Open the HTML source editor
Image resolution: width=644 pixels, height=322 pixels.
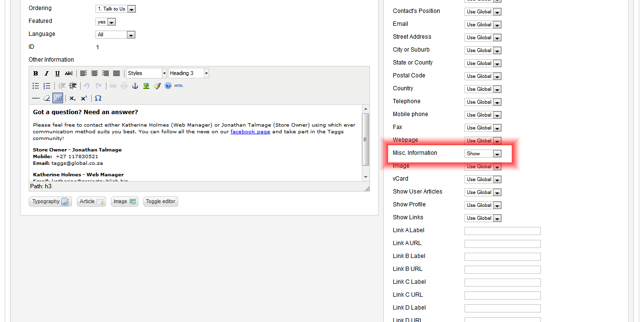(x=179, y=86)
